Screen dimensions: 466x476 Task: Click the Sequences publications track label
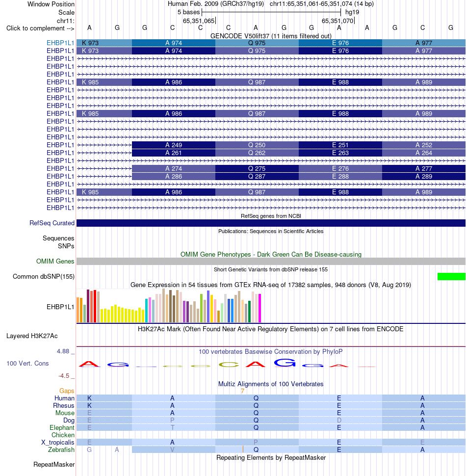click(x=58, y=238)
